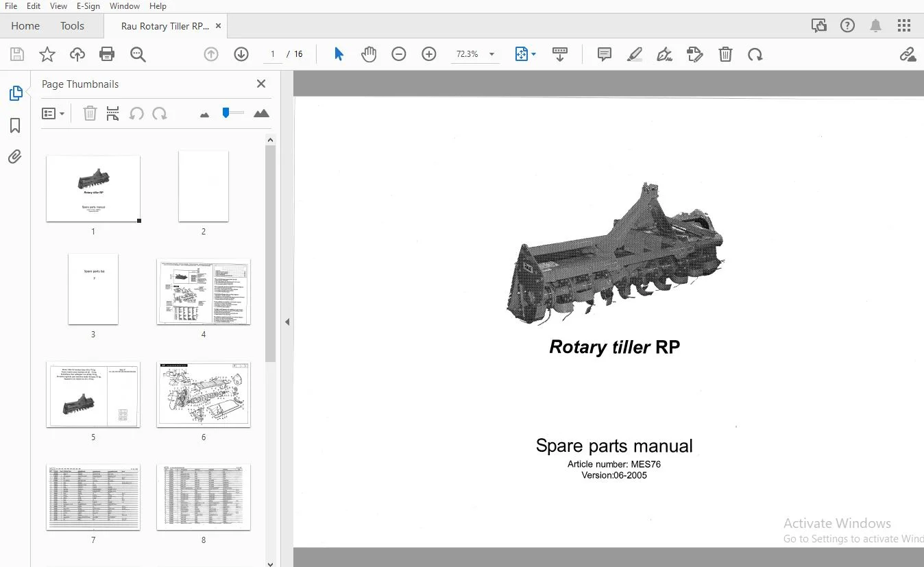Open notifications bell icon
This screenshot has width=924, height=567.
[x=876, y=26]
